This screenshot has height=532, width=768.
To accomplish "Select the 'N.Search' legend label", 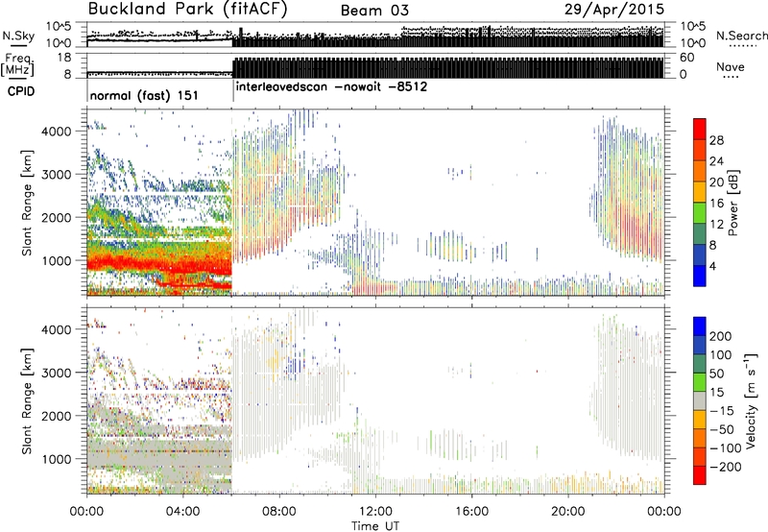I will [741, 36].
